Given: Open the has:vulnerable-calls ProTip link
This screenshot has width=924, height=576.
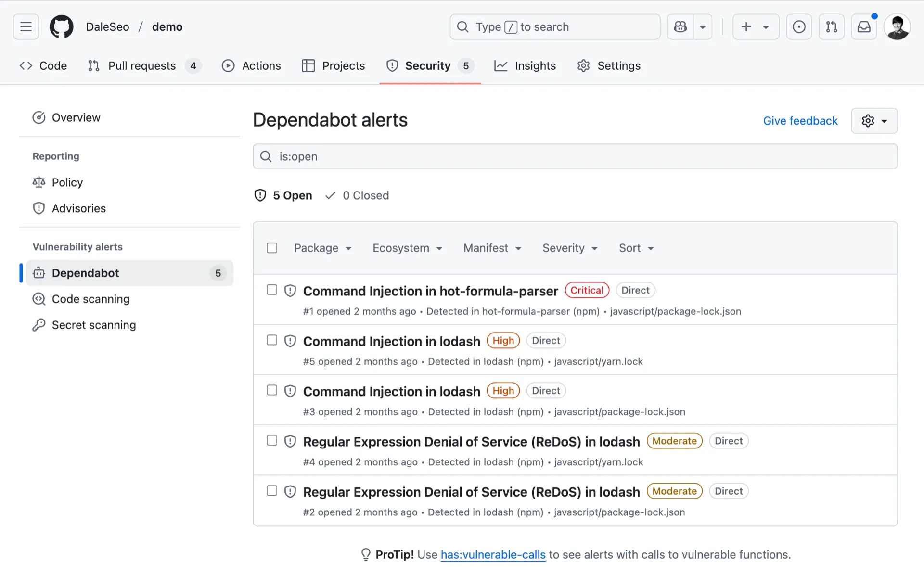Looking at the screenshot, I should [492, 554].
